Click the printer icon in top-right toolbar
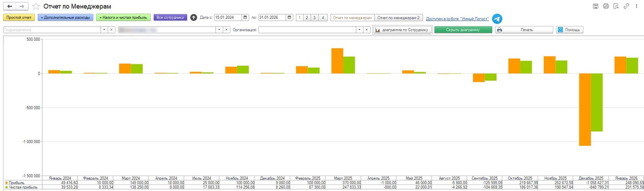The width and height of the screenshot is (644, 191). [x=606, y=6]
